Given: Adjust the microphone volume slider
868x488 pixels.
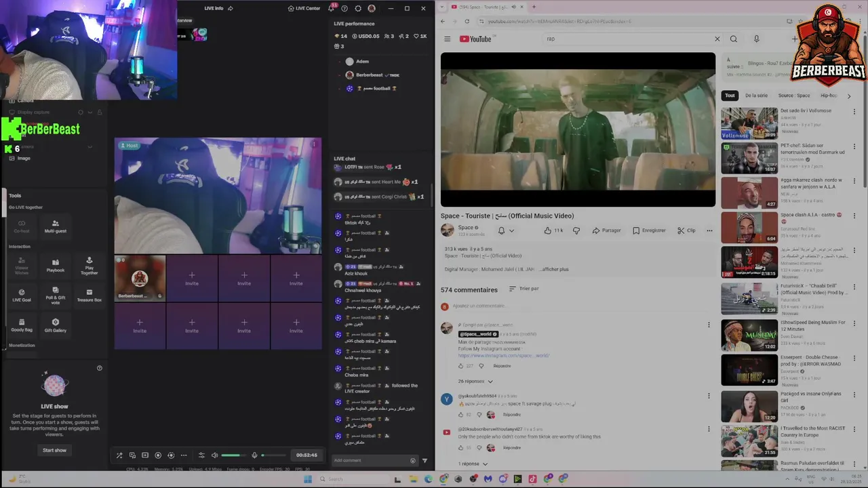Looking at the screenshot, I should coord(274,455).
